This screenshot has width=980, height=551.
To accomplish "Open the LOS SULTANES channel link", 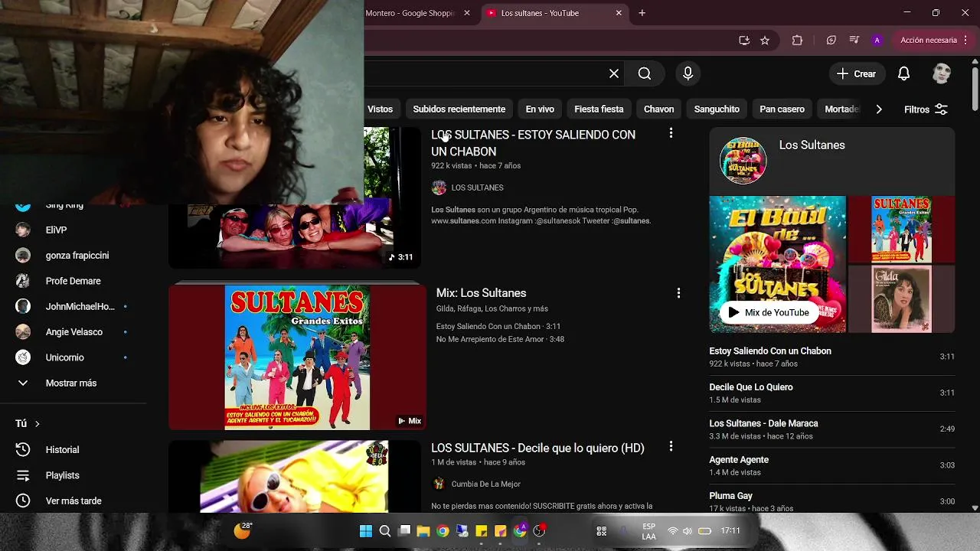I will click(x=477, y=187).
